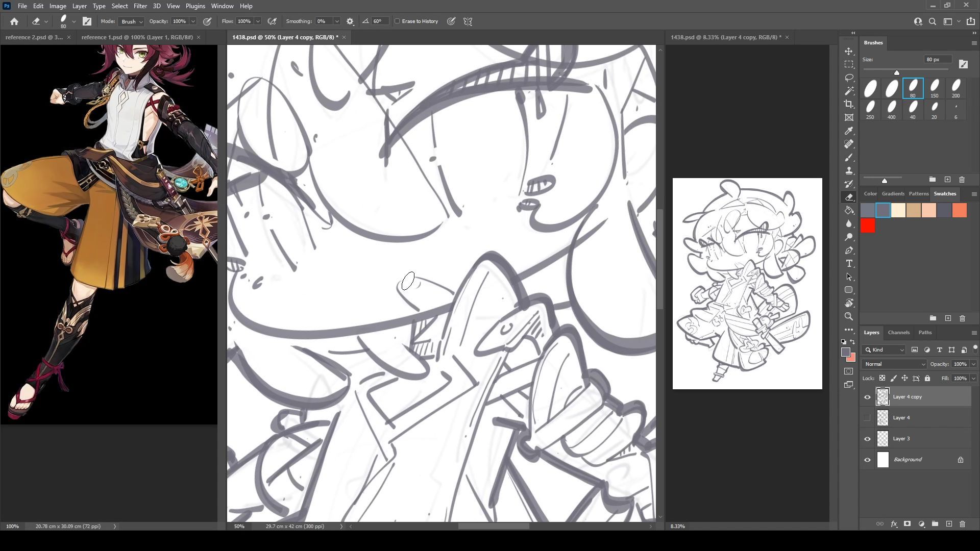Add layer mask in Layers panel

(x=907, y=524)
